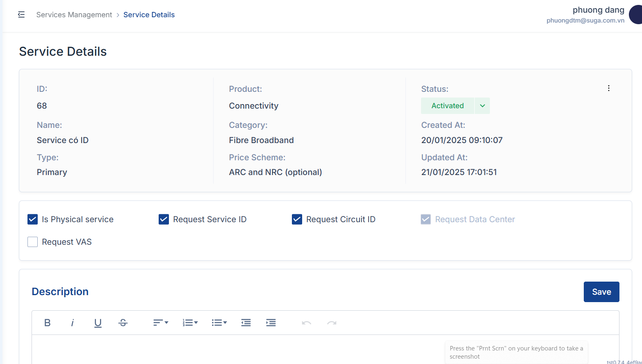Toggle strikethrough formatting
642x364 pixels.
pos(123,323)
